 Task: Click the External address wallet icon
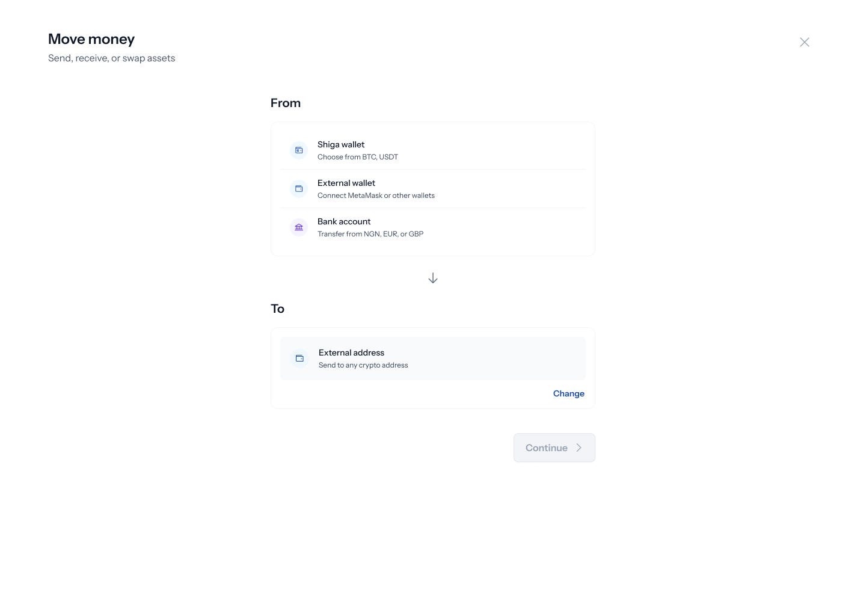299,359
